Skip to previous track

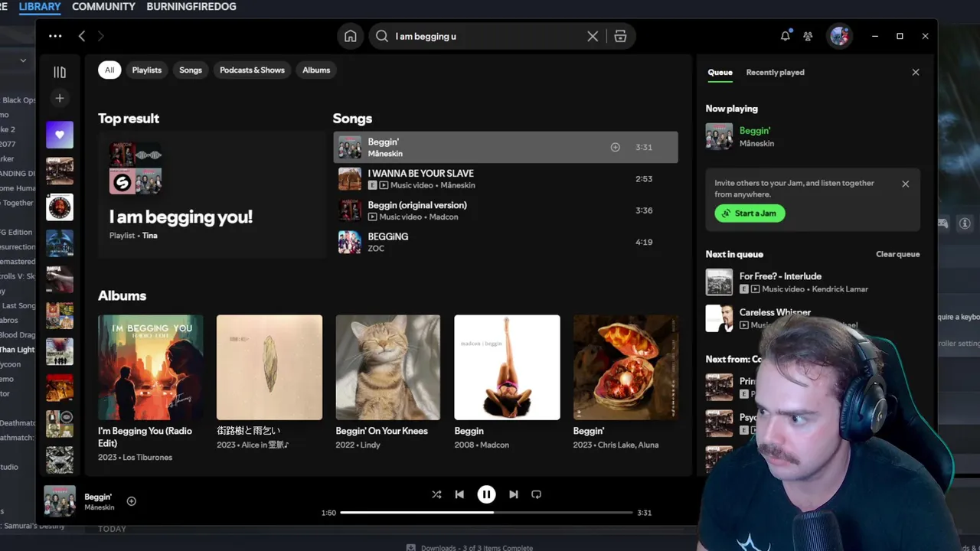click(459, 494)
